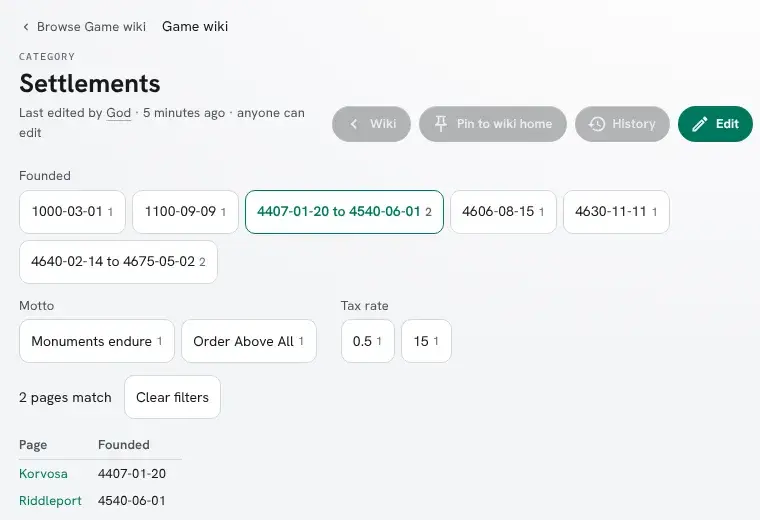This screenshot has width=760, height=520.
Task: Click the Settlements heading
Action: (90, 83)
